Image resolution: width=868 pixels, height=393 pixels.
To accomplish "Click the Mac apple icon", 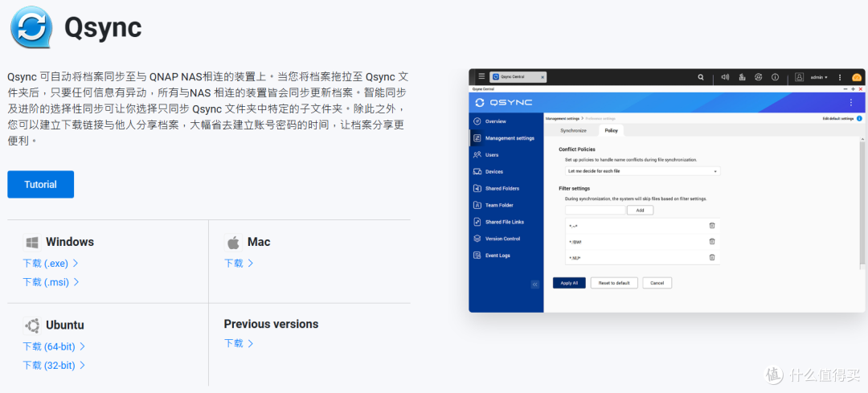I will [x=233, y=243].
